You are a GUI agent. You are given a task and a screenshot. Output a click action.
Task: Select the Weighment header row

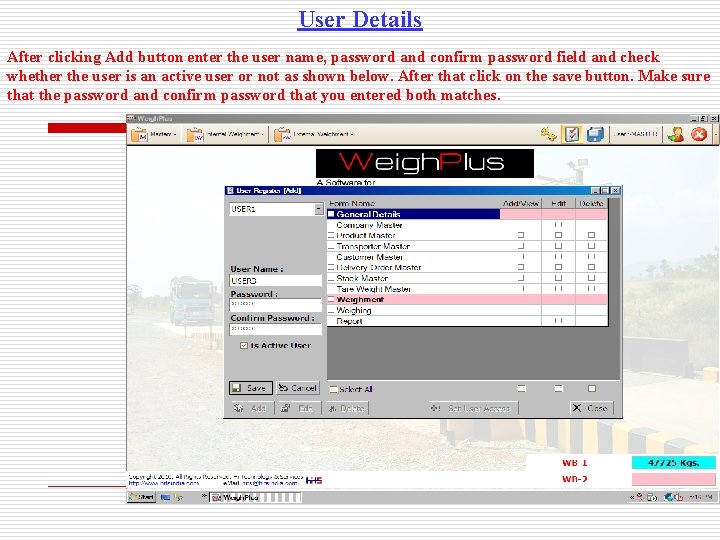coord(467,299)
